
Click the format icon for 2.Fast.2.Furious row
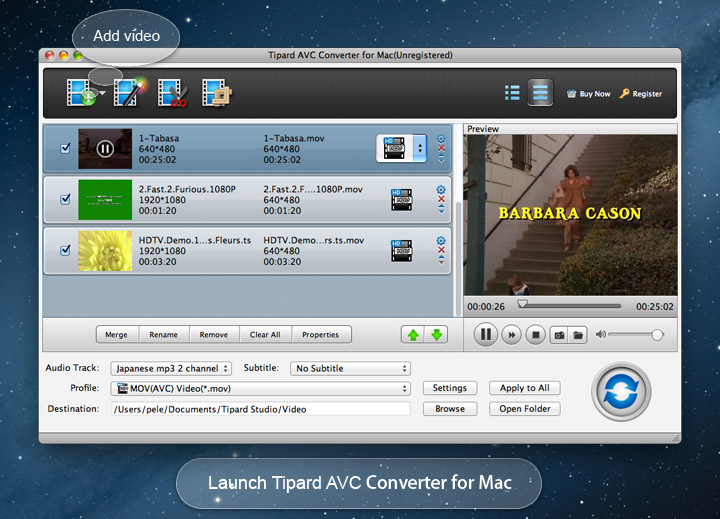pos(401,200)
